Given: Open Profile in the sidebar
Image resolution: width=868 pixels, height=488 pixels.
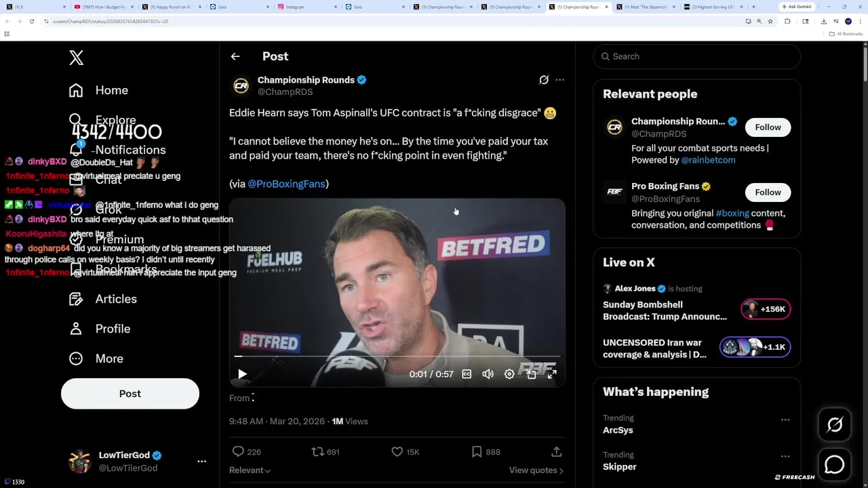Looking at the screenshot, I should [99, 329].
